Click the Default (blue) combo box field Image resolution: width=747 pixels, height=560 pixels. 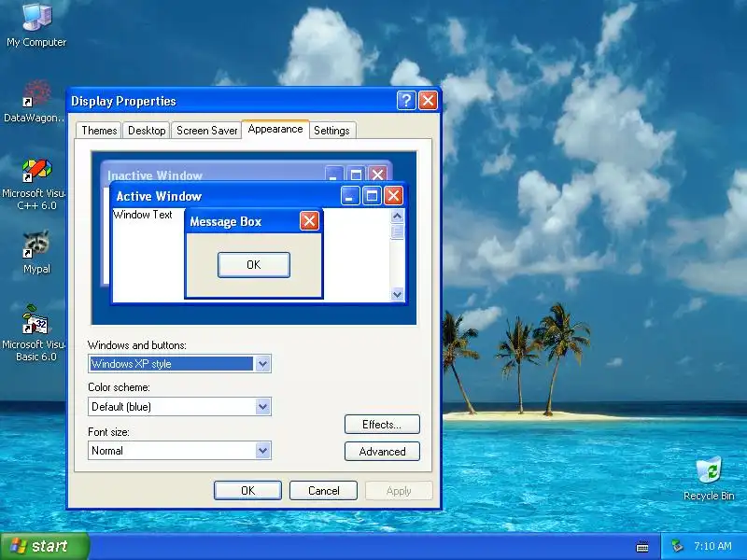[x=179, y=407]
